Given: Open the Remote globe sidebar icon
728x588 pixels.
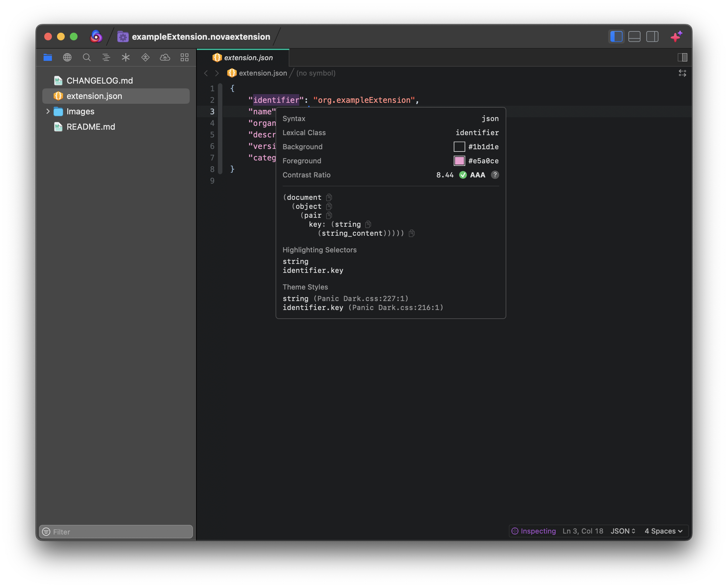Looking at the screenshot, I should click(67, 58).
